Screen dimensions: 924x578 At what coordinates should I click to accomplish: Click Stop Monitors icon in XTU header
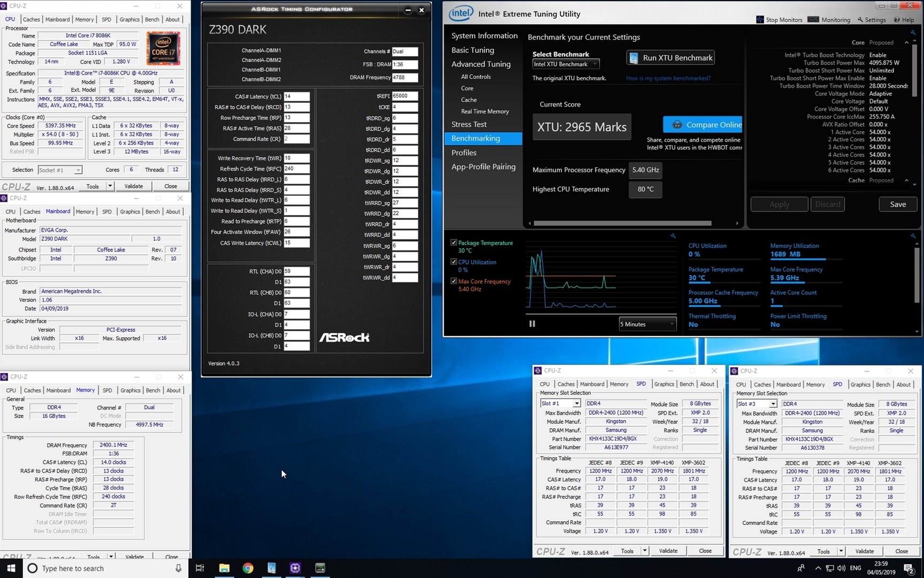coord(760,20)
